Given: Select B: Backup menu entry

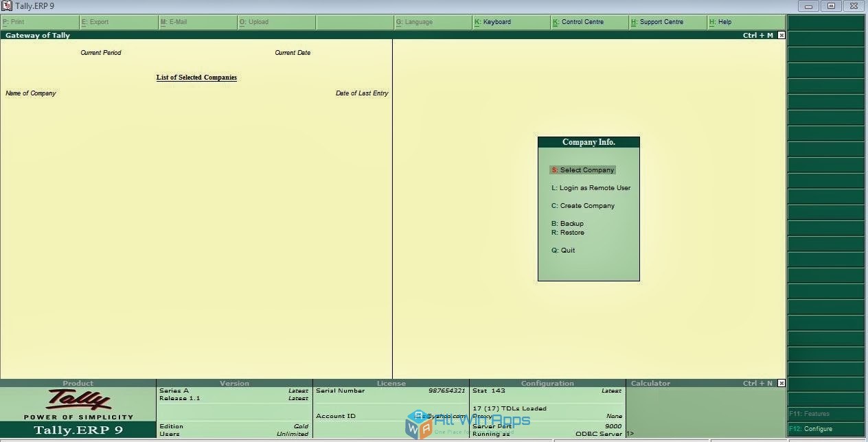Looking at the screenshot, I should (x=567, y=224).
